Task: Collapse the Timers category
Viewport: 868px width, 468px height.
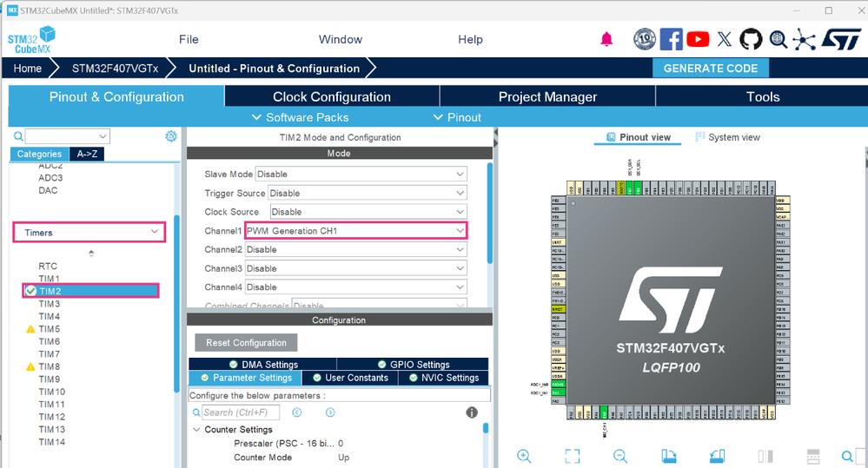Action: pyautogui.click(x=89, y=233)
